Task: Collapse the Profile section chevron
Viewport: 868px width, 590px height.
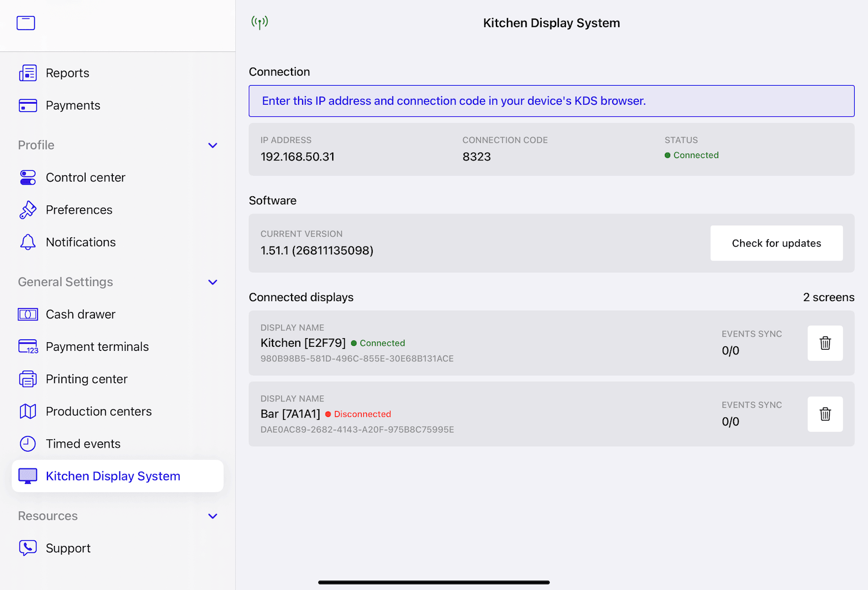Action: point(213,145)
